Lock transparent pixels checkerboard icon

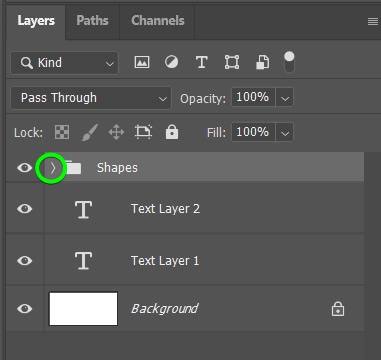(62, 132)
